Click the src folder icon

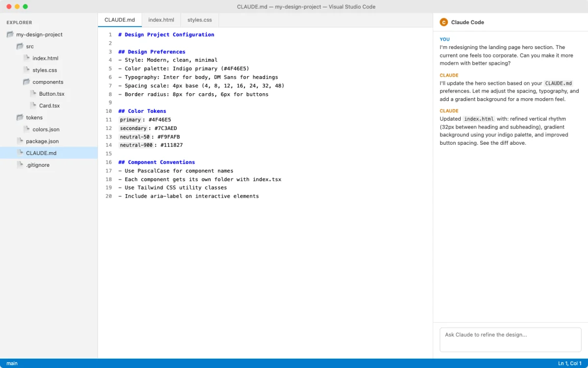[20, 46]
